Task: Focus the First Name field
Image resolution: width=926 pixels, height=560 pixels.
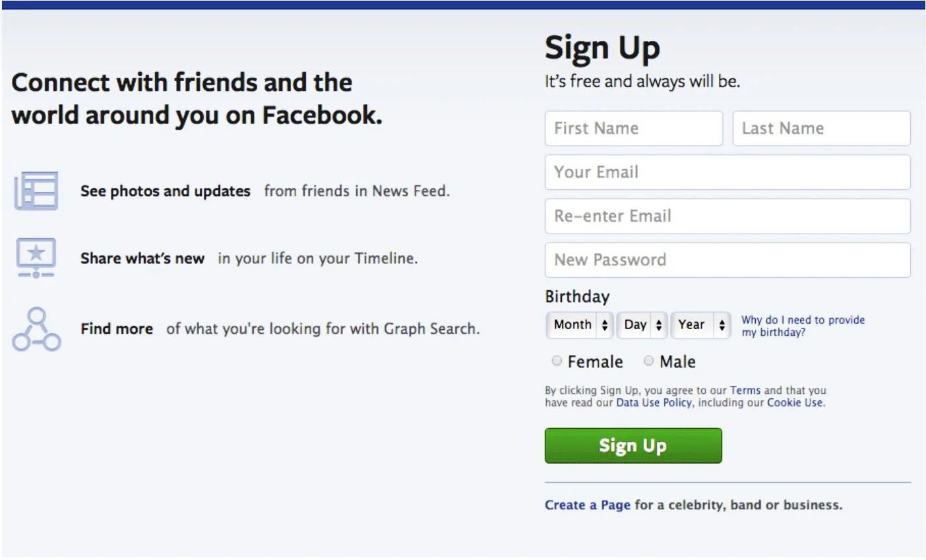Action: click(633, 128)
